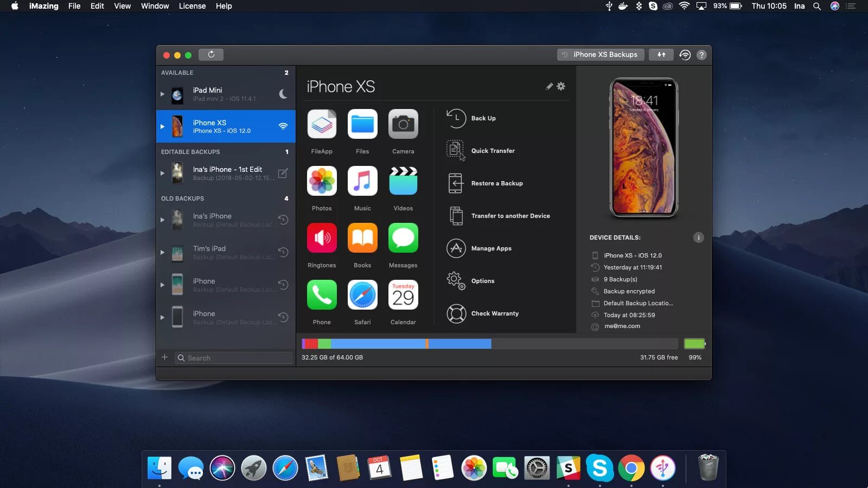868x488 pixels.
Task: Click the green battery level indicator
Action: 695,344
